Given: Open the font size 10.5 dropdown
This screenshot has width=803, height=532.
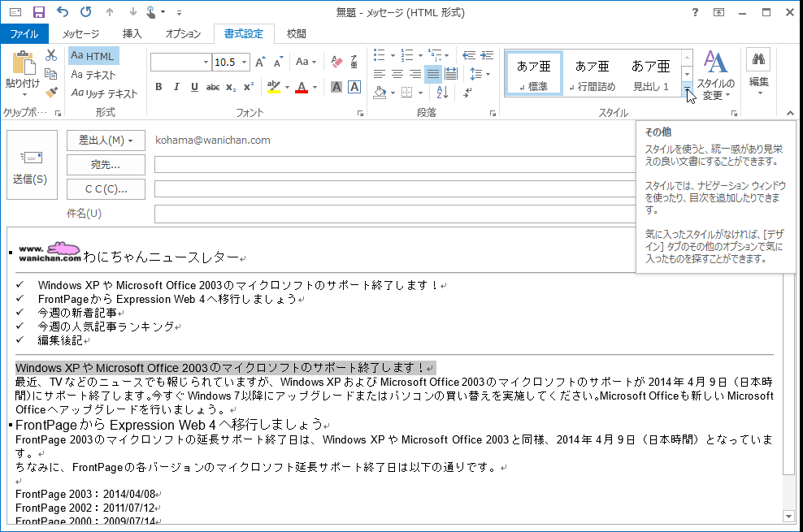Looking at the screenshot, I should pos(245,62).
